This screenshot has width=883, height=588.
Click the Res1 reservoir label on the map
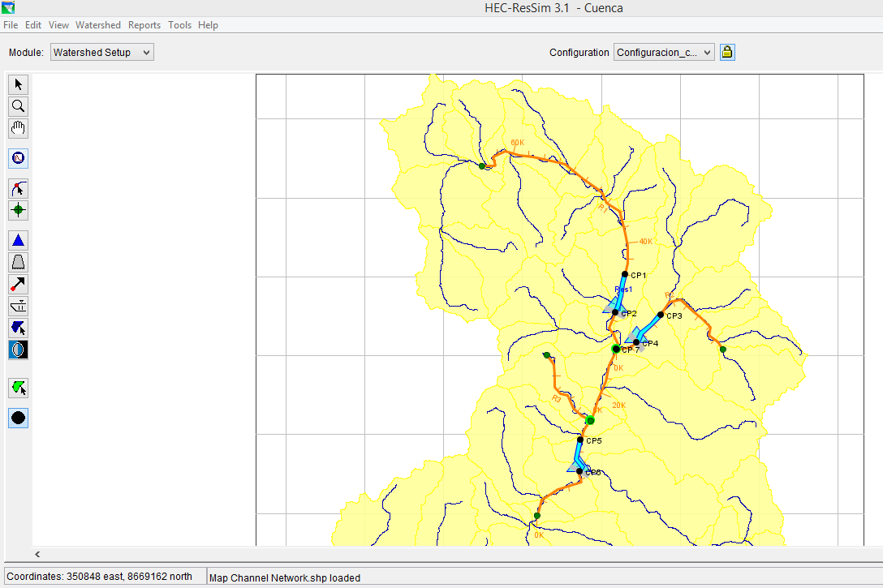pyautogui.click(x=623, y=290)
